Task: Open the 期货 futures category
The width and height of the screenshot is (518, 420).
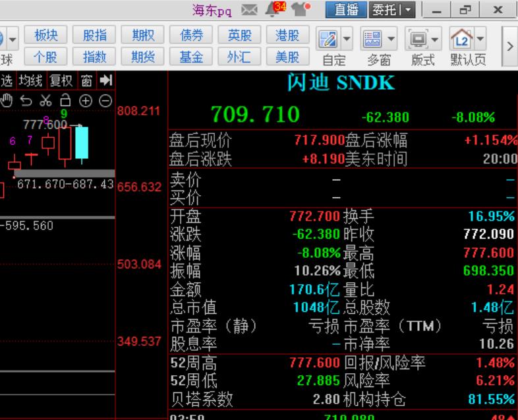Action: tap(143, 57)
